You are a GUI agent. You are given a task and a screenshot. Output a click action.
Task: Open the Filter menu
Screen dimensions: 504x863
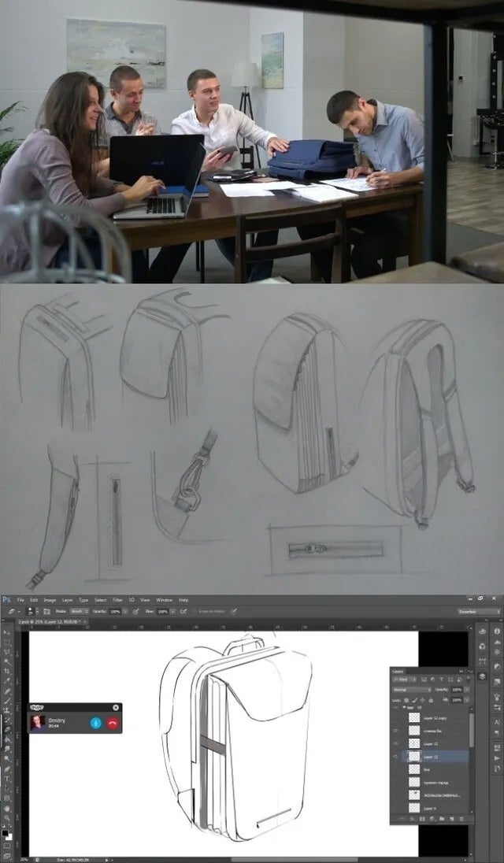[117, 600]
